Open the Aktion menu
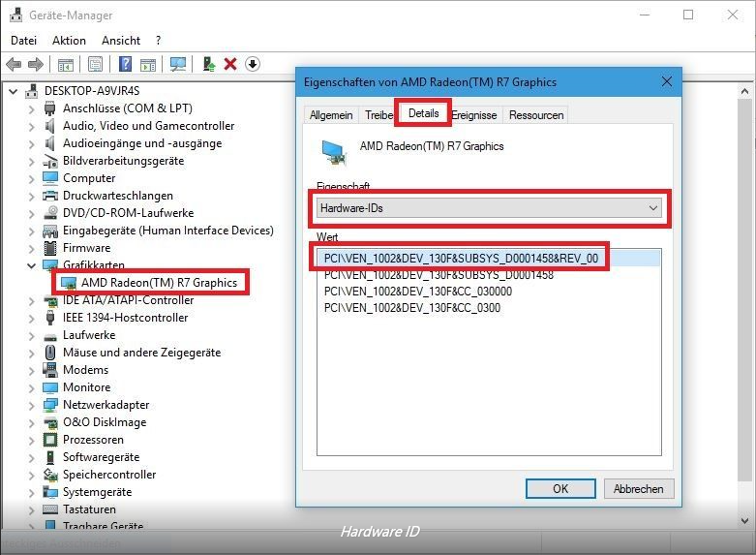Image resolution: width=756 pixels, height=555 pixels. (x=69, y=40)
